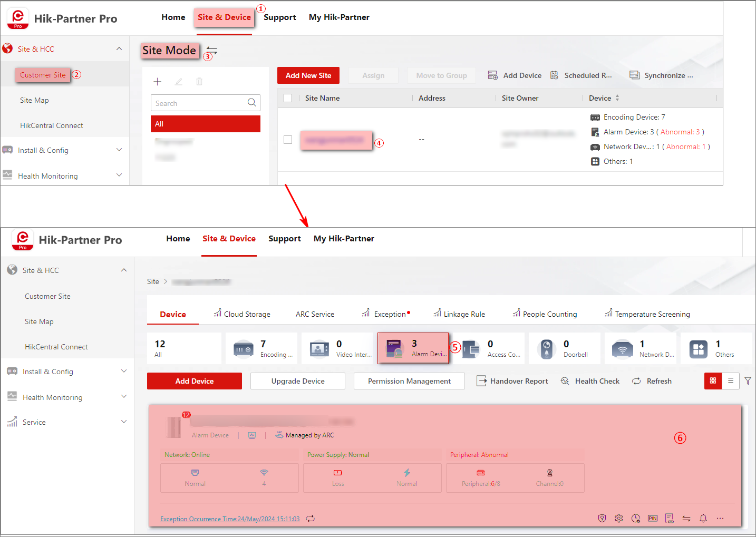Filter by the Network Device category tile showing 1
Image resolution: width=756 pixels, height=537 pixels.
pos(641,348)
